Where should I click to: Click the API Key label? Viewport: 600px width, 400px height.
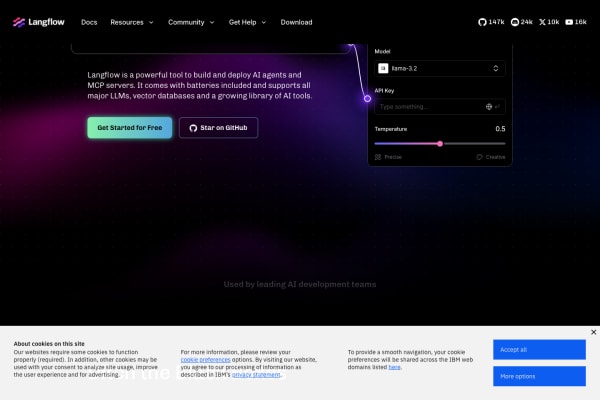pos(384,91)
